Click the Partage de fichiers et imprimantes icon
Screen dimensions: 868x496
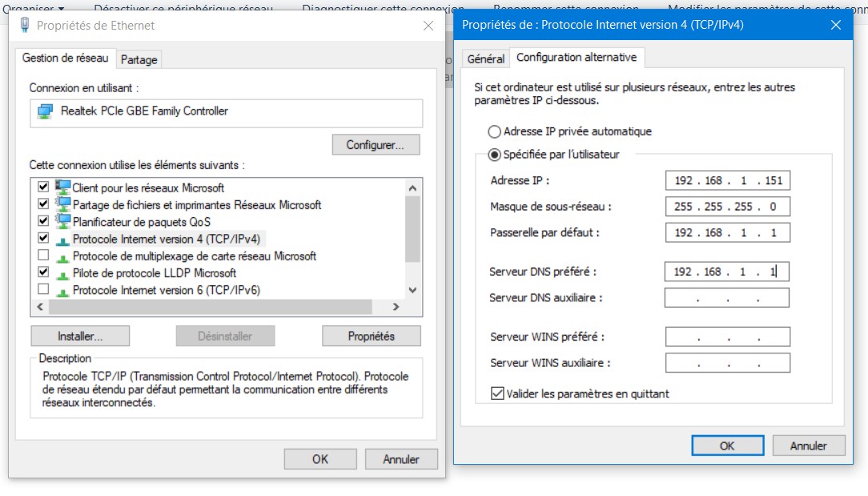62,204
